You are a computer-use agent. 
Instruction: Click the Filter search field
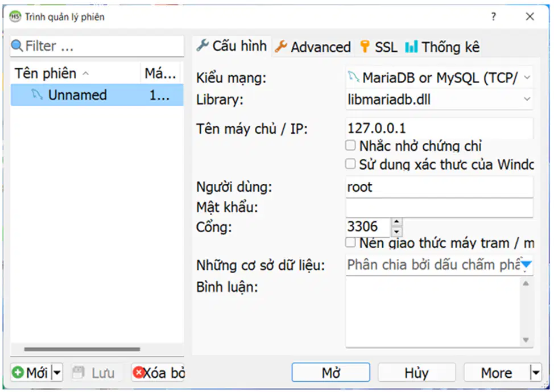(97, 46)
